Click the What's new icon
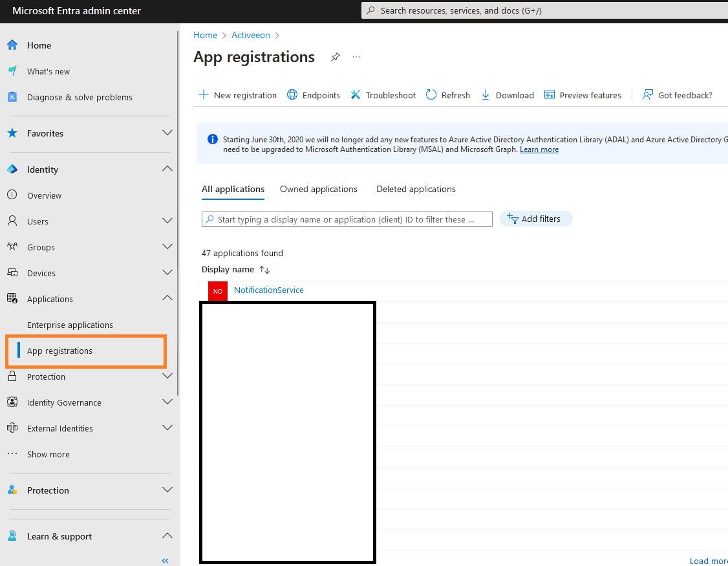 point(12,71)
